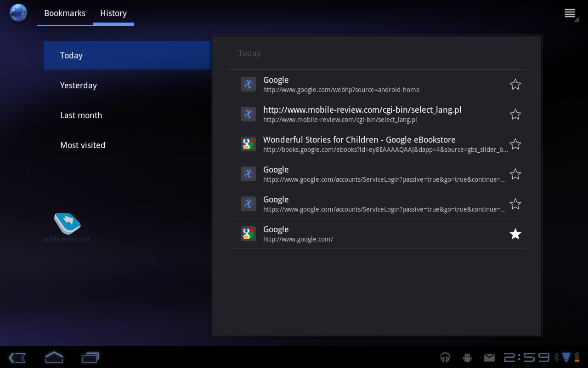Viewport: 588px width, 368px height.
Task: Bookmark the google.com/webhp entry with its star
Action: 515,85
